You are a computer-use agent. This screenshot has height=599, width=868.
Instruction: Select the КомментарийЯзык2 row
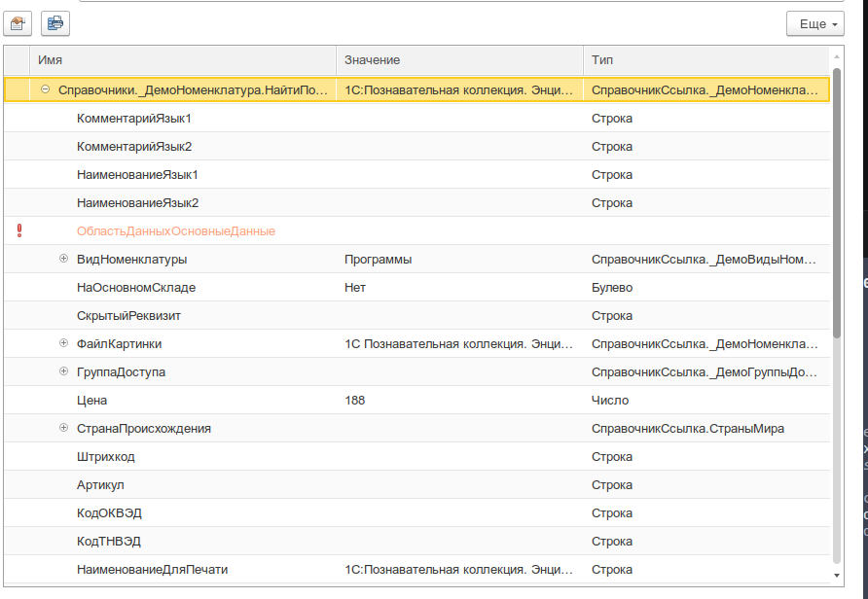[x=416, y=147]
